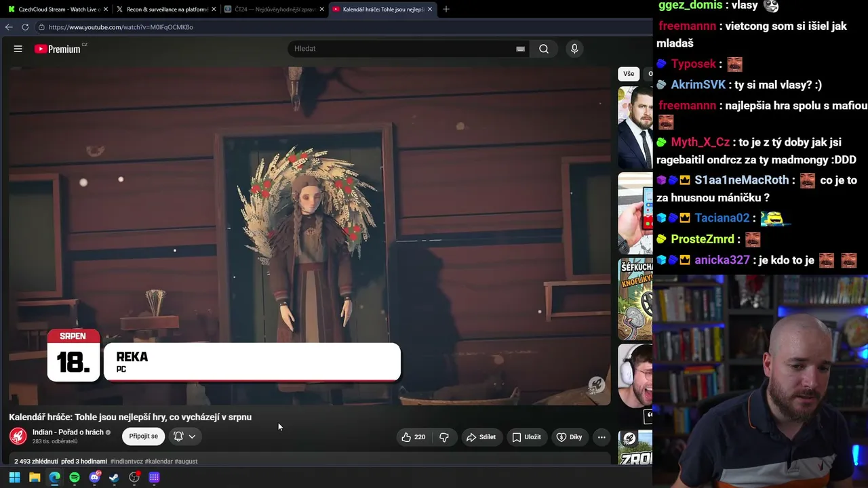This screenshot has height=488, width=868.
Task: Click the channel watermark in video corner
Action: pos(596,386)
